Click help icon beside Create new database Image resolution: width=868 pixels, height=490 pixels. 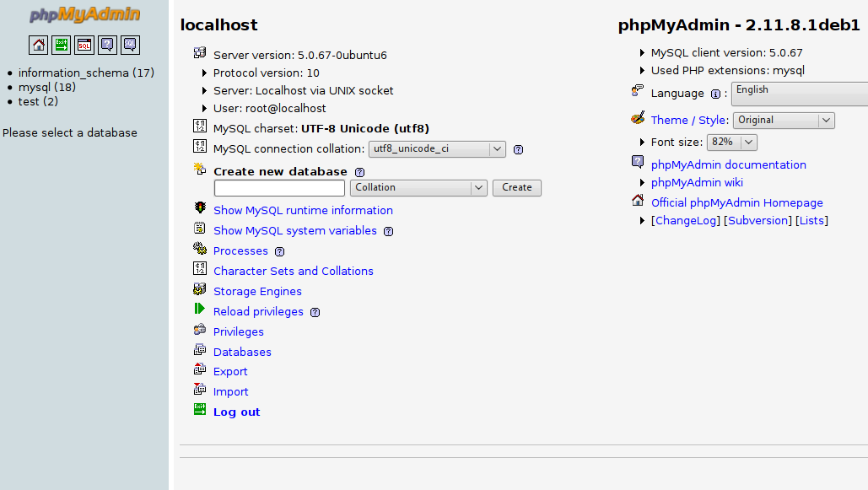coord(359,172)
